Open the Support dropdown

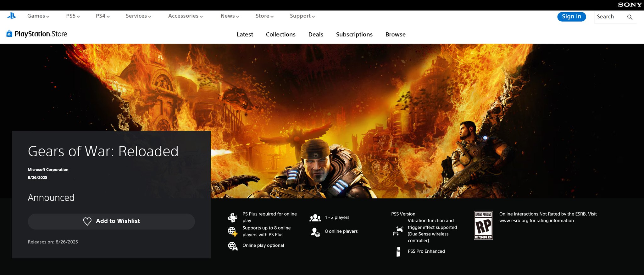[x=302, y=16]
